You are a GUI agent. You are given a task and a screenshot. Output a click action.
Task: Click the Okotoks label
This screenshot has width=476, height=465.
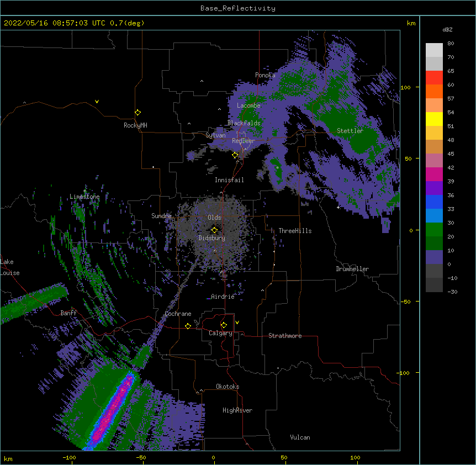(x=228, y=387)
